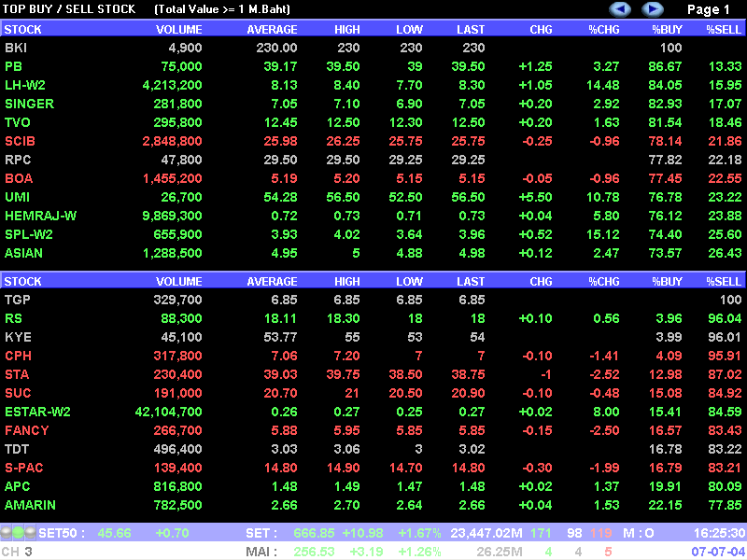
Task: Select the APC stock symbol
Action: click(x=17, y=486)
